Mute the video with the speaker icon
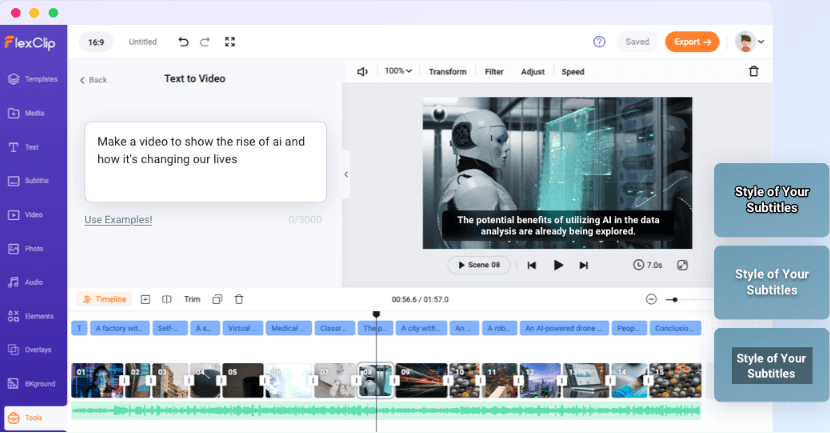The height and width of the screenshot is (433, 830). (363, 72)
